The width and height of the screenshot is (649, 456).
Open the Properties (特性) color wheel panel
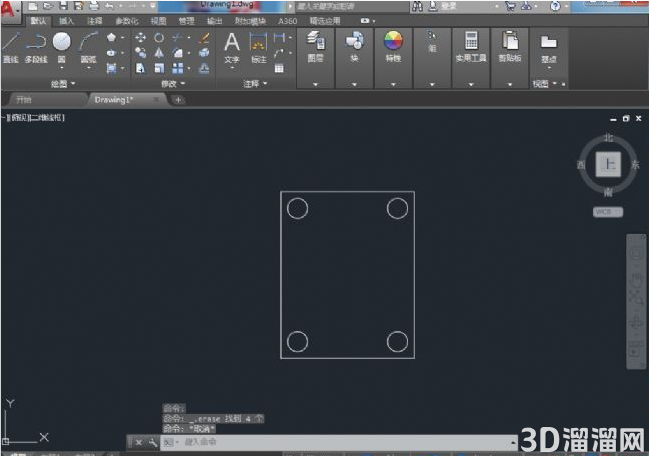(x=393, y=46)
